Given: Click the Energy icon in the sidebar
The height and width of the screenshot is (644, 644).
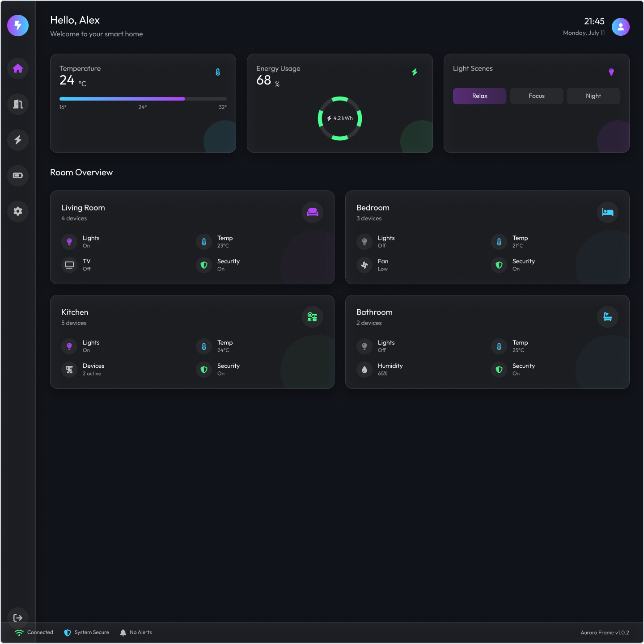Looking at the screenshot, I should point(18,140).
